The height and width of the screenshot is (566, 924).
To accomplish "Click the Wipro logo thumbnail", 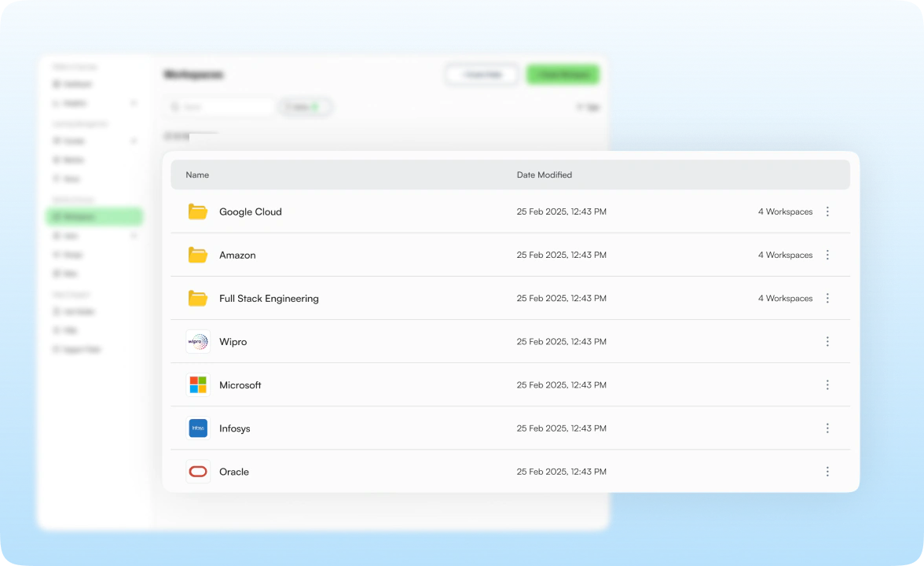I will pos(198,341).
